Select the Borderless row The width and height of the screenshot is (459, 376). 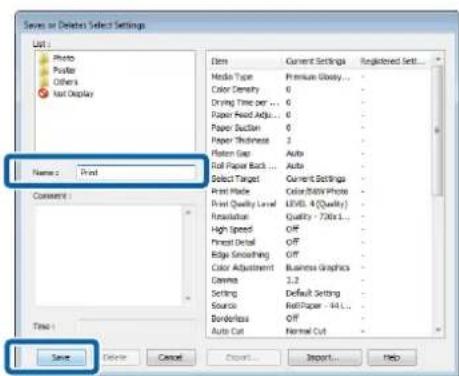(x=320, y=318)
